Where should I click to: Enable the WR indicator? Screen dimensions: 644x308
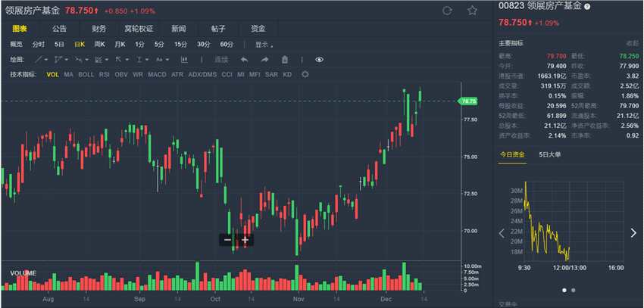click(138, 75)
